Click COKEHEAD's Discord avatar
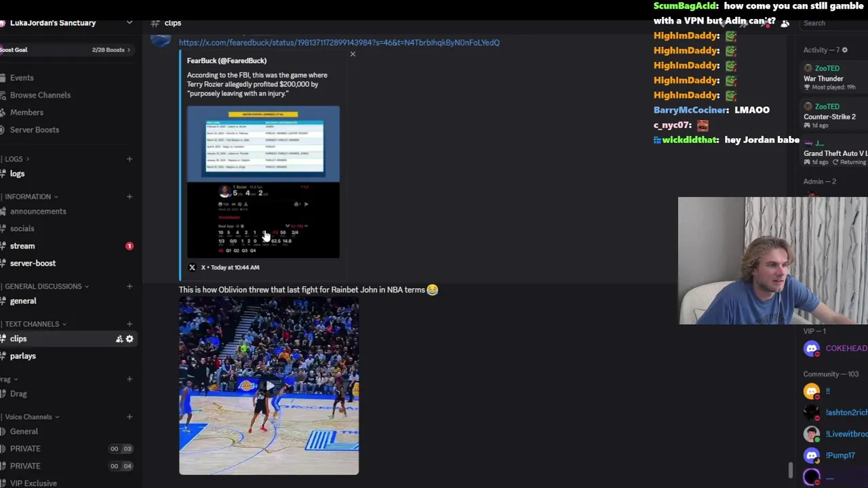Image resolution: width=868 pixels, height=488 pixels. 812,348
